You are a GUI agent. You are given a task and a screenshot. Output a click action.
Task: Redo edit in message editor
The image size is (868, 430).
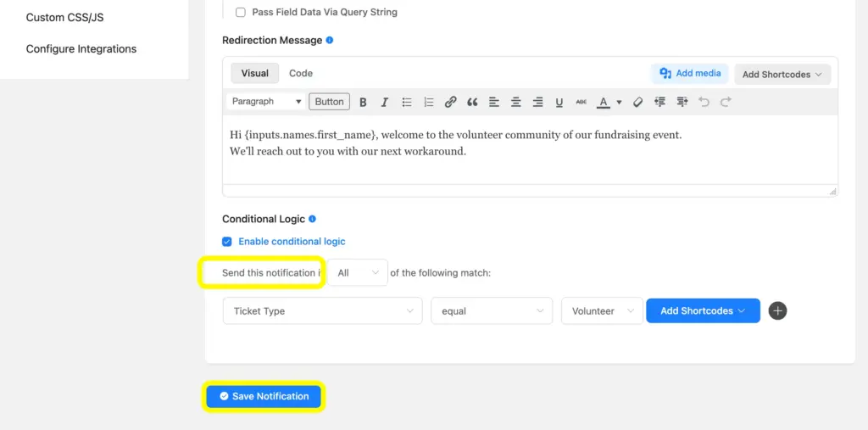(726, 102)
